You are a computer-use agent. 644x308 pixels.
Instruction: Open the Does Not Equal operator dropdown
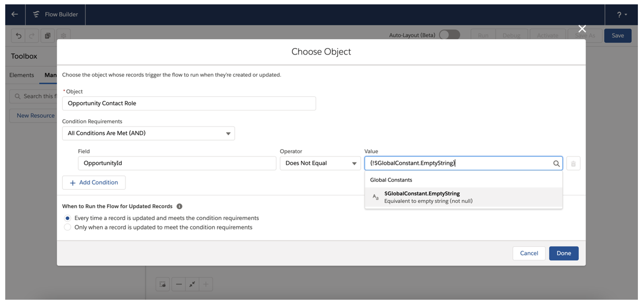point(320,163)
